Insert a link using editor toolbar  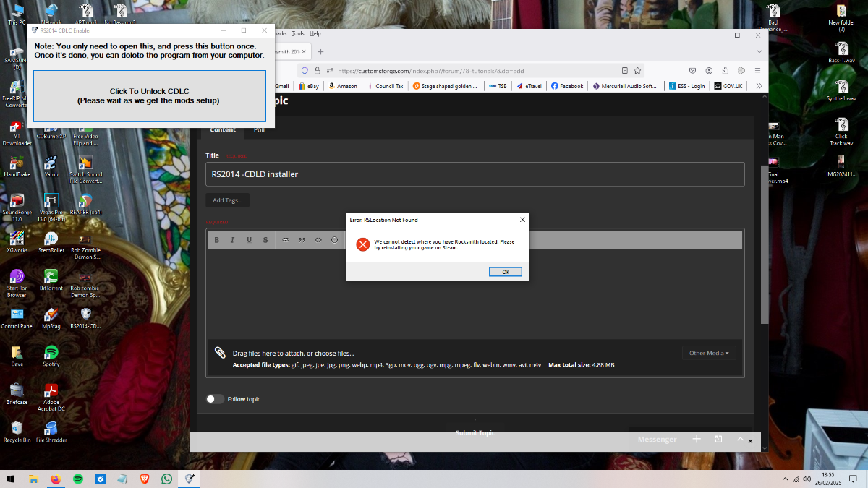pos(285,240)
